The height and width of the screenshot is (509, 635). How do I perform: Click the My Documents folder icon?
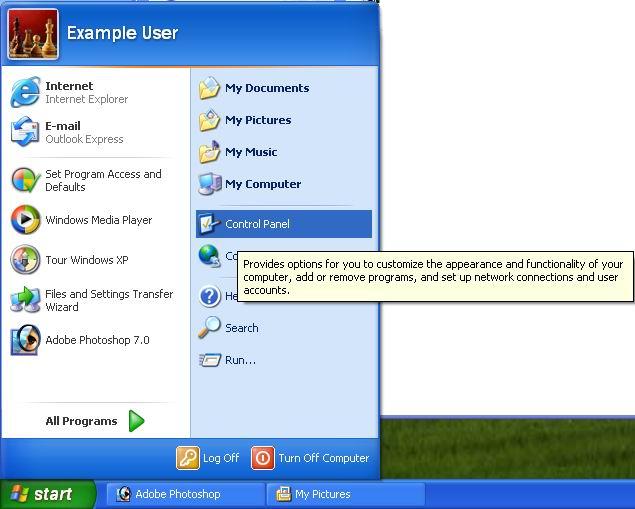click(209, 88)
